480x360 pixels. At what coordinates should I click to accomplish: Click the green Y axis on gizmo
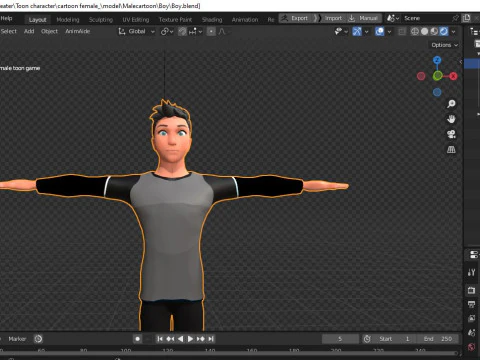click(438, 76)
